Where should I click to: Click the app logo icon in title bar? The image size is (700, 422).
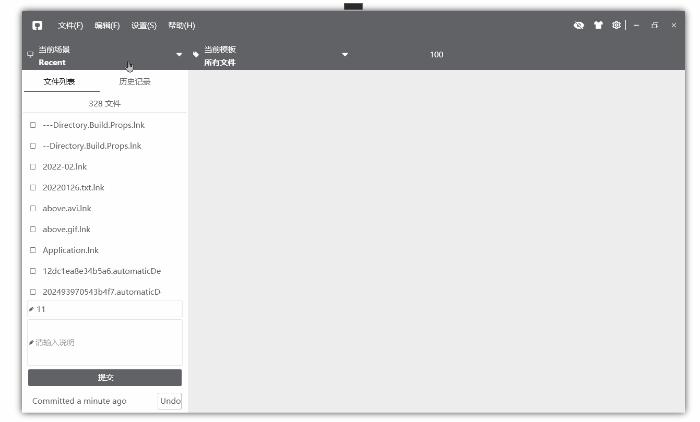coord(37,25)
